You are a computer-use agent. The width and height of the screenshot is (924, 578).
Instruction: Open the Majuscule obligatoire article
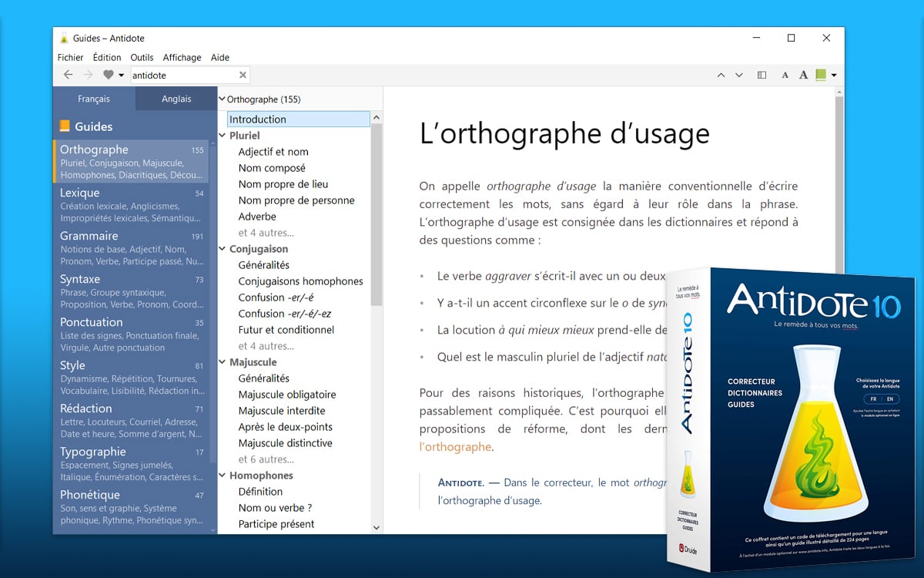pos(287,395)
